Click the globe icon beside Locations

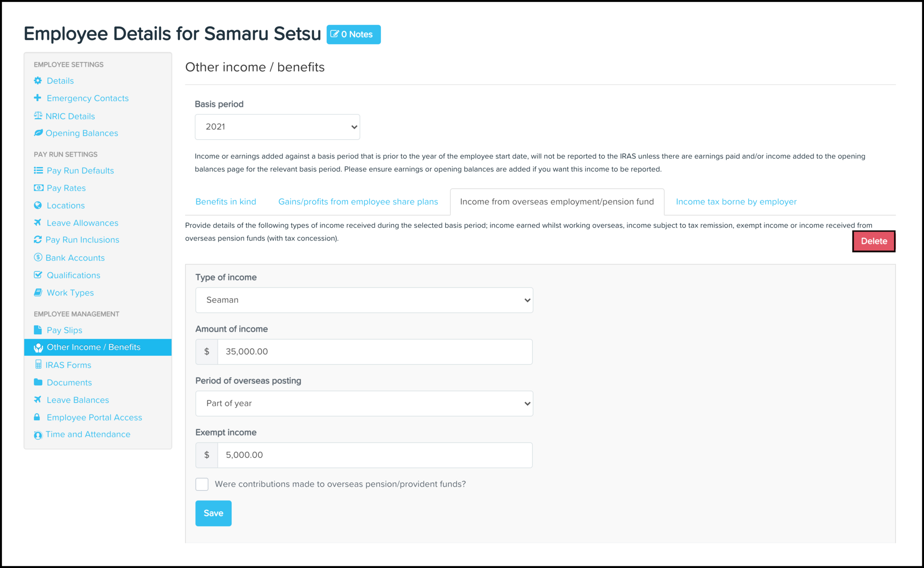point(37,205)
